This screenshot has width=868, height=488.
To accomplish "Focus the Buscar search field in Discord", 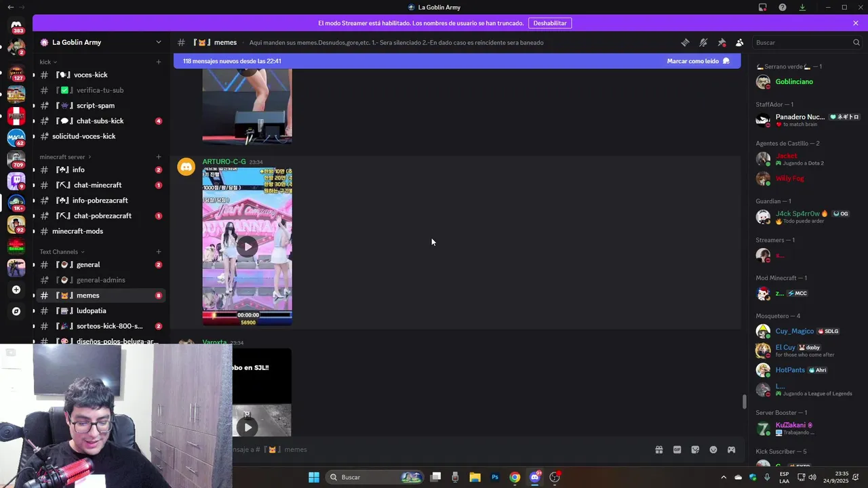I will point(807,42).
